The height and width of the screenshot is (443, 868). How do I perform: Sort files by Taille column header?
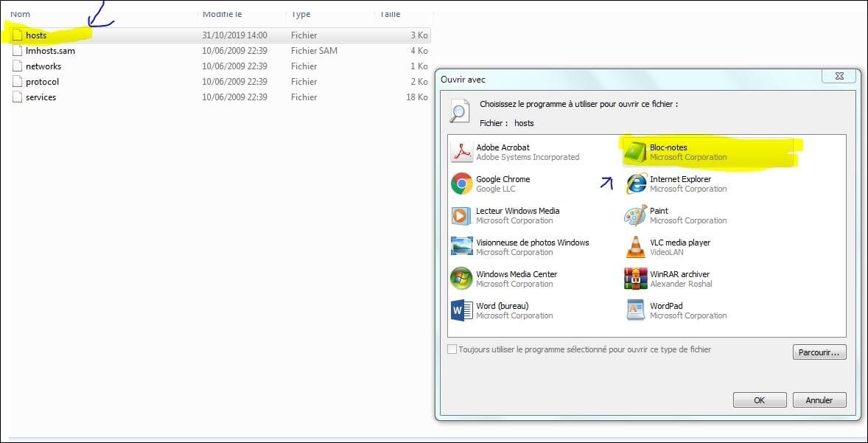pyautogui.click(x=390, y=14)
